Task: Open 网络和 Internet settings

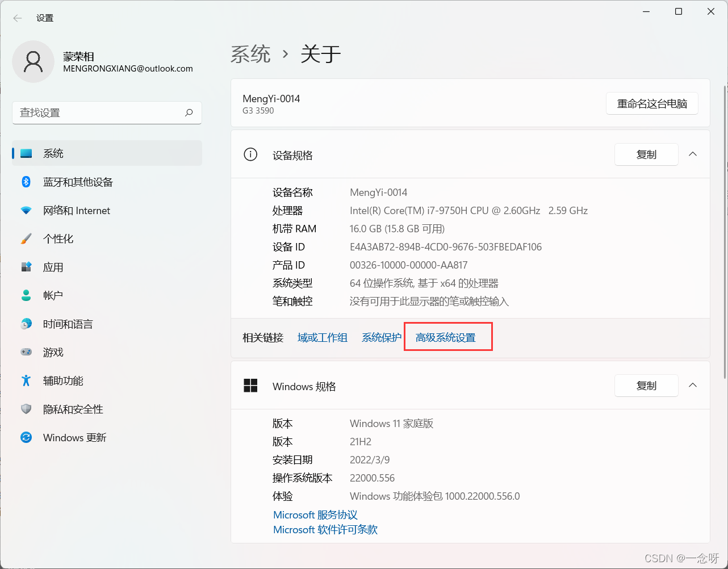Action: click(107, 210)
